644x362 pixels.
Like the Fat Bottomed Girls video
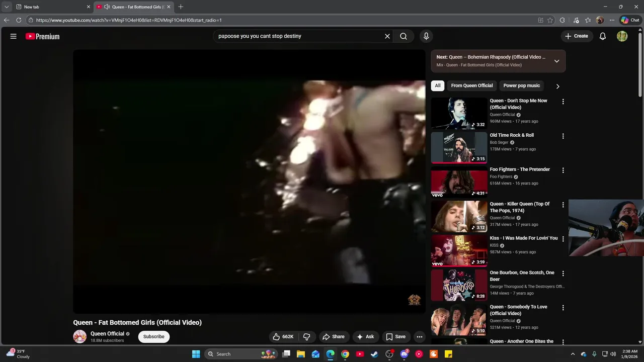(x=283, y=337)
